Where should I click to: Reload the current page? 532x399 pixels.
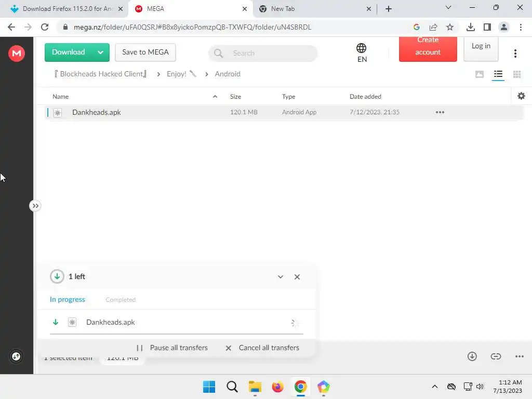pos(45,27)
